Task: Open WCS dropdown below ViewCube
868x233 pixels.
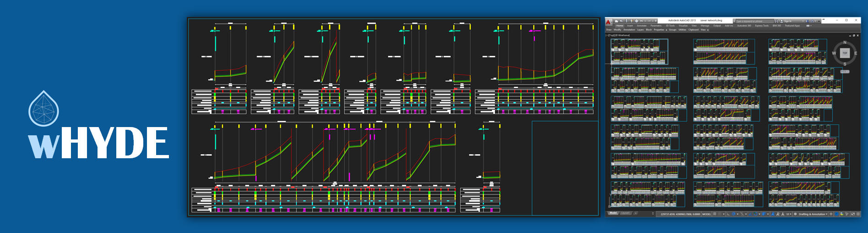Action: (x=845, y=72)
